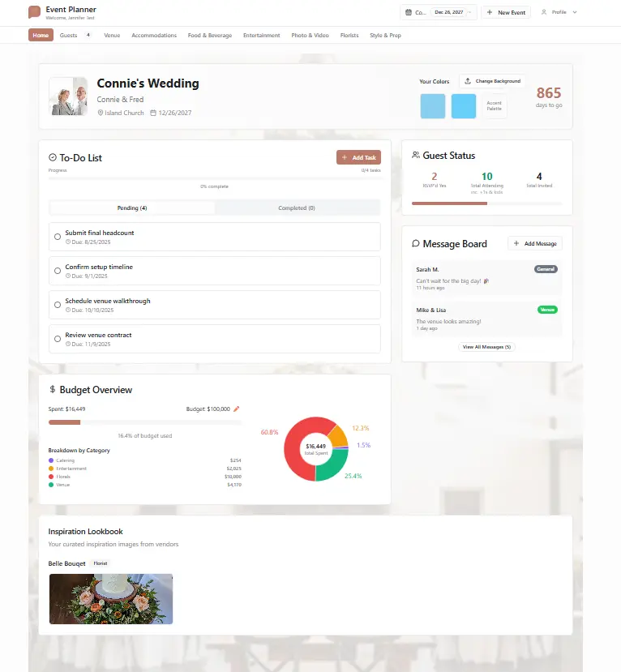Click the New Event button
Image resolution: width=621 pixels, height=672 pixels.
click(506, 12)
